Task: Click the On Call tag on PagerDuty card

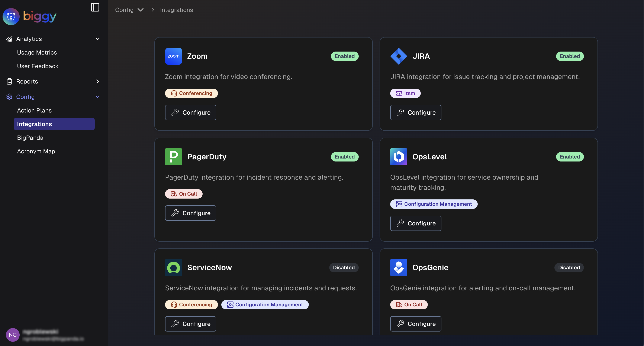Action: click(184, 193)
